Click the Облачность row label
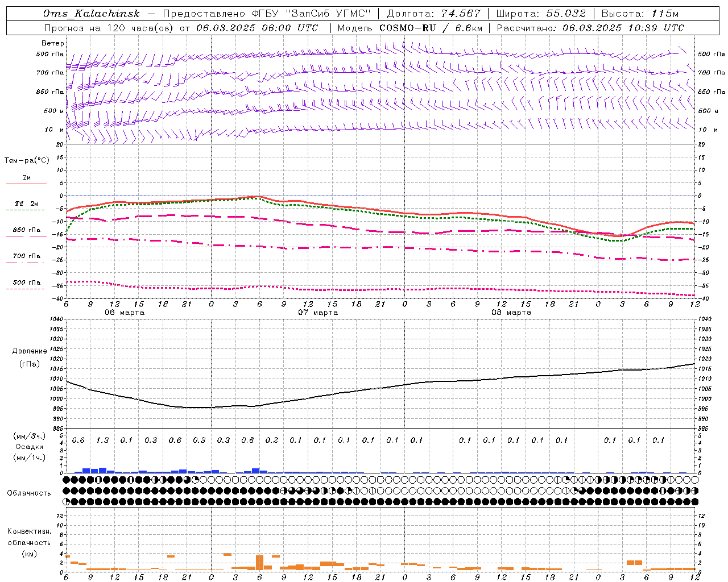Viewport: 728px width, 582px height. point(28,493)
